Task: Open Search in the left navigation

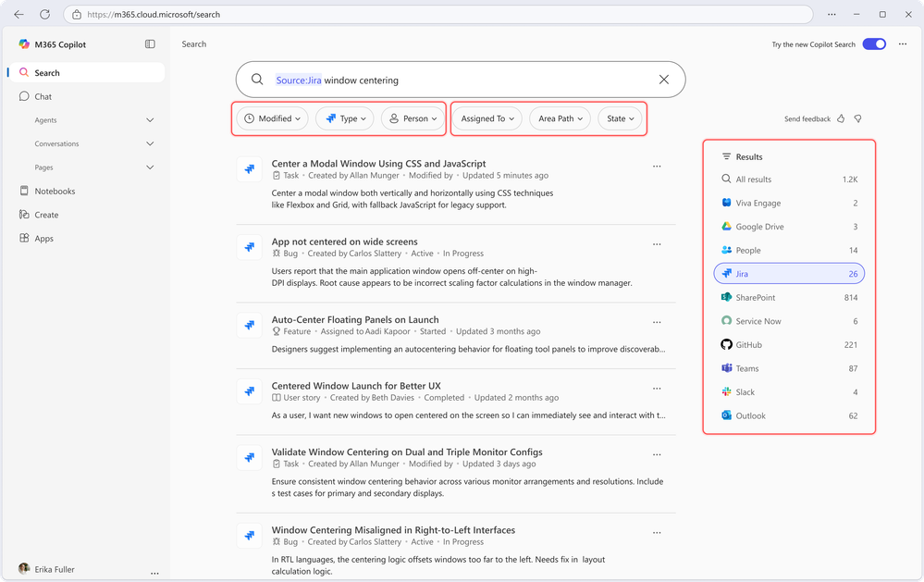Action: click(x=86, y=72)
